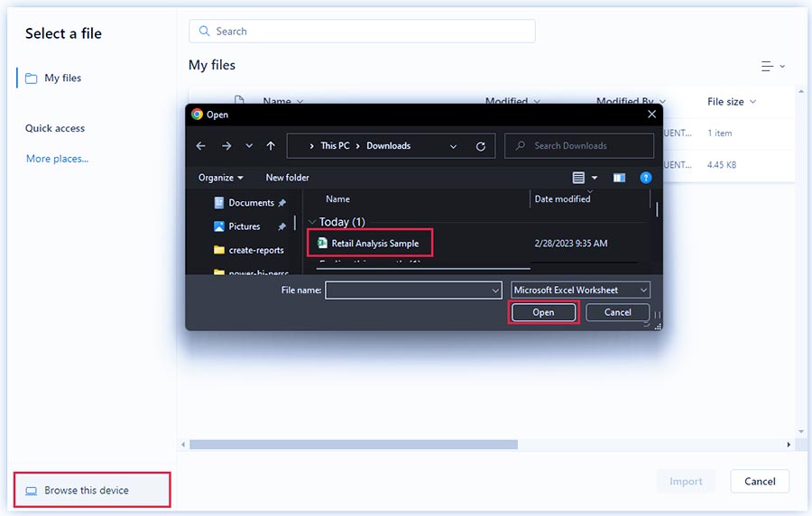This screenshot has width=812, height=516.
Task: Click the Excel icon beside Retail Analysis Sample
Action: point(322,243)
